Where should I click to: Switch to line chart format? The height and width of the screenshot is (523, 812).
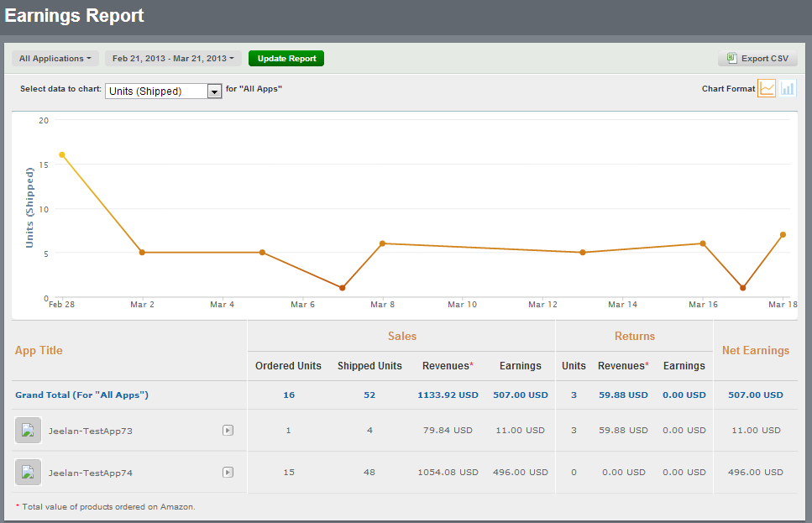click(766, 88)
